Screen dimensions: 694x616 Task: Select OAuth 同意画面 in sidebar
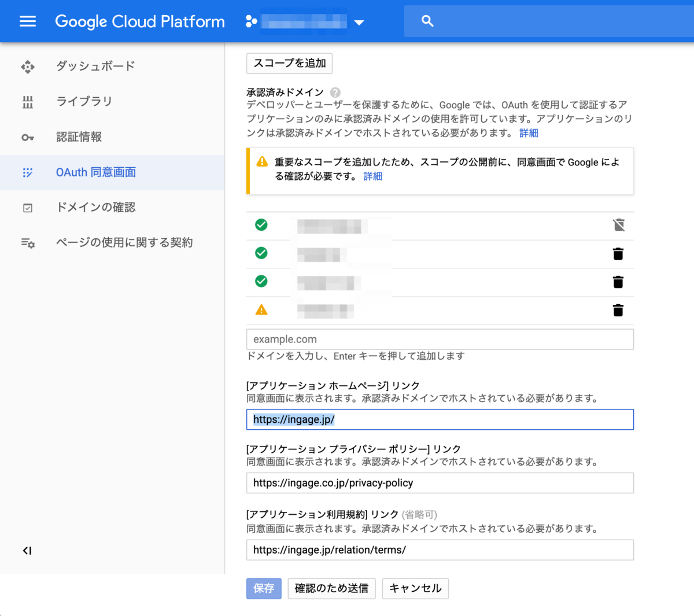point(96,172)
